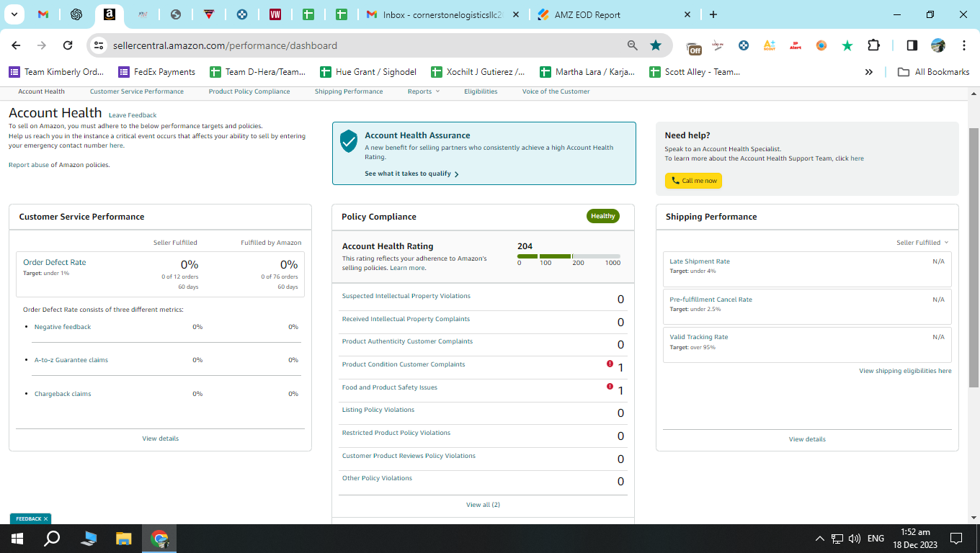This screenshot has width=980, height=553.
Task: Open the Valid Tracking Rate metric
Action: pyautogui.click(x=699, y=337)
